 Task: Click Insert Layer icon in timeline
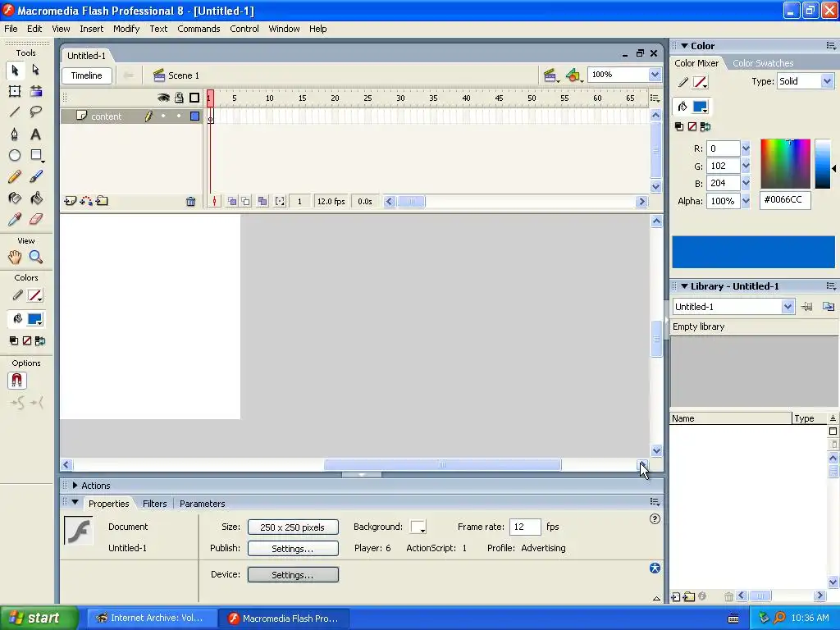tap(71, 202)
